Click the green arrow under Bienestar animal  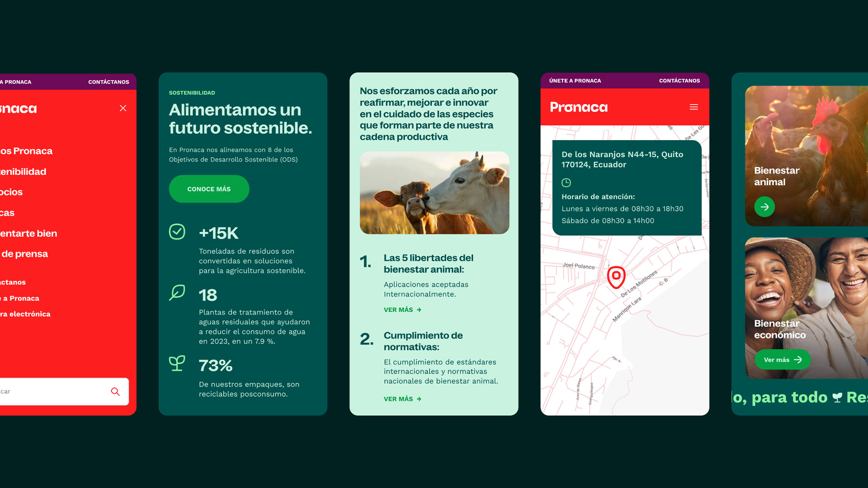pyautogui.click(x=764, y=207)
